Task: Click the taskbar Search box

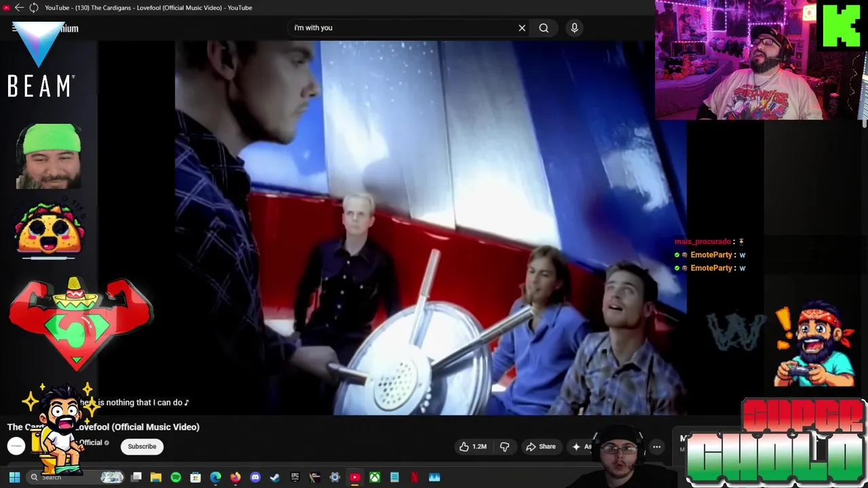Action: [x=76, y=477]
